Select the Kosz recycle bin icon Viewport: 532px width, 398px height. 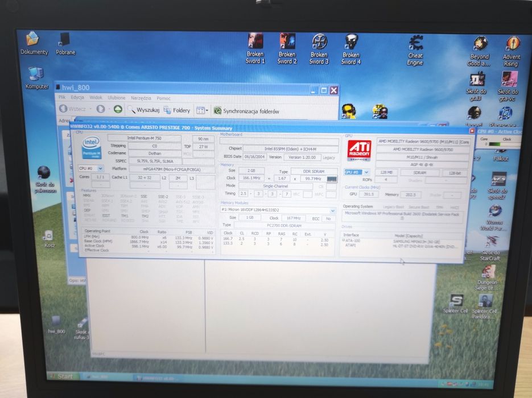click(x=49, y=239)
